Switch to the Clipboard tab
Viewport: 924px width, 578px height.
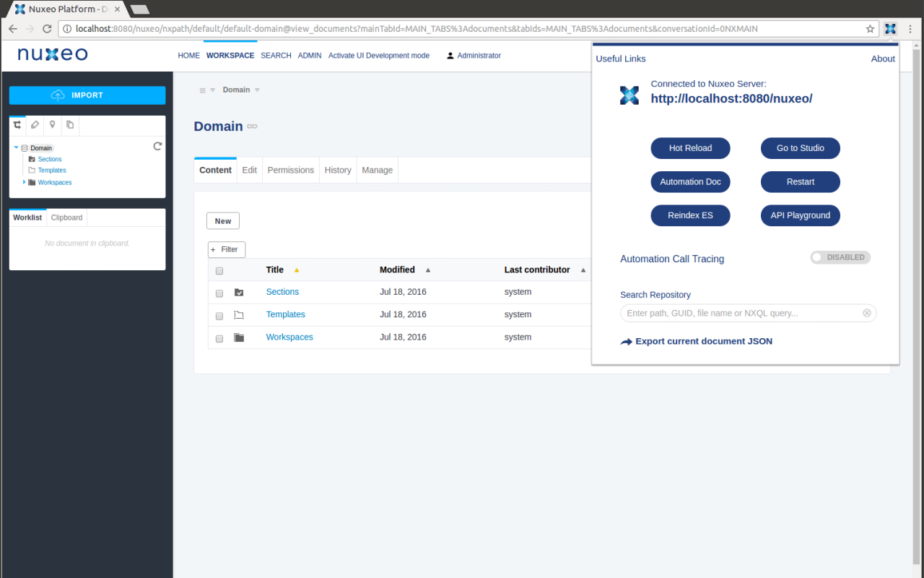pos(66,217)
